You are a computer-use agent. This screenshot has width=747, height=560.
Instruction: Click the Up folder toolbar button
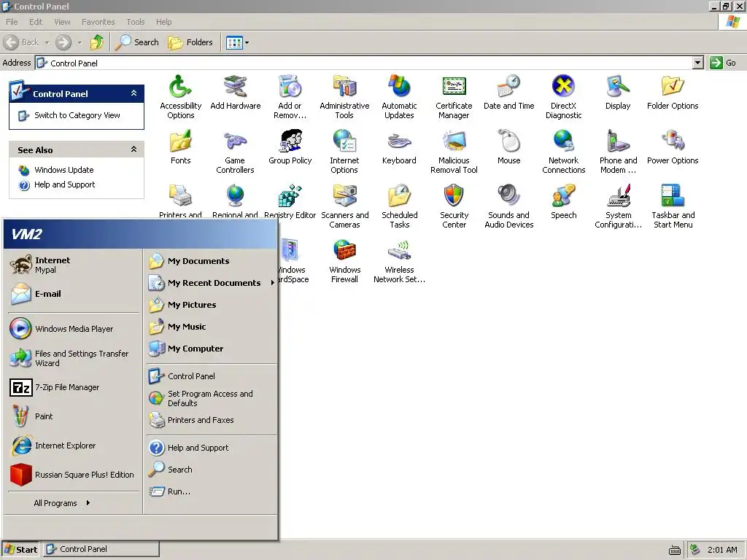click(97, 42)
